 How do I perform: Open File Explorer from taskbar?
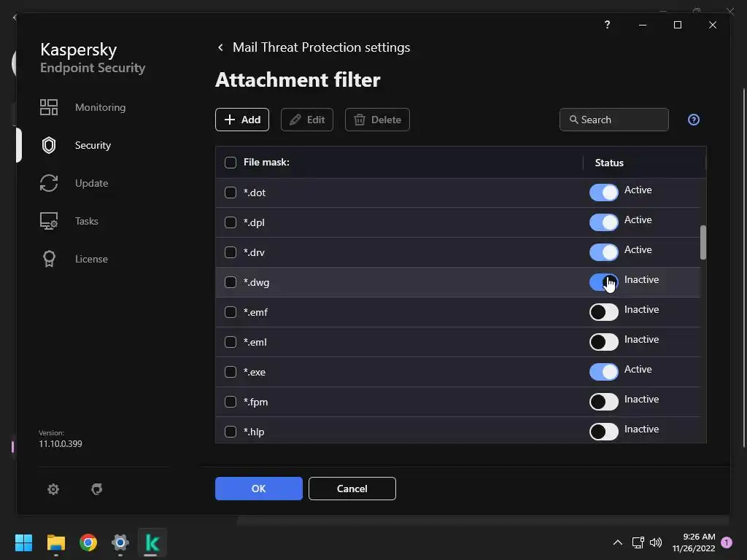55,542
